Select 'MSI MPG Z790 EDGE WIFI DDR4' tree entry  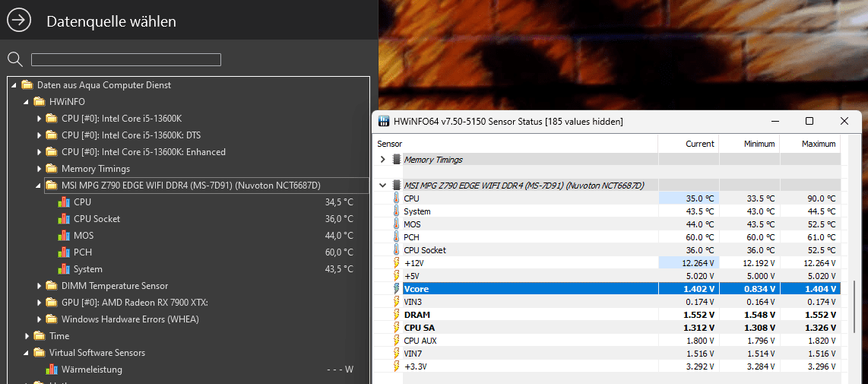click(207, 186)
